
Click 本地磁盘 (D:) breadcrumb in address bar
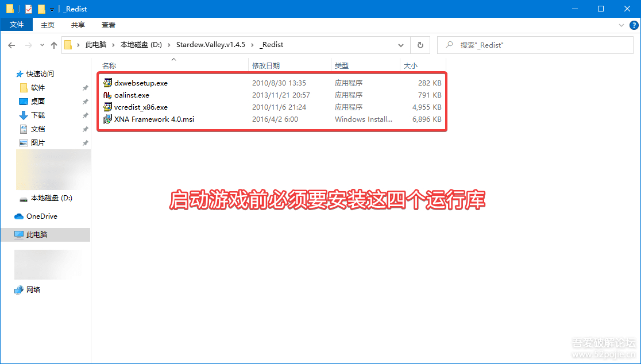141,45
